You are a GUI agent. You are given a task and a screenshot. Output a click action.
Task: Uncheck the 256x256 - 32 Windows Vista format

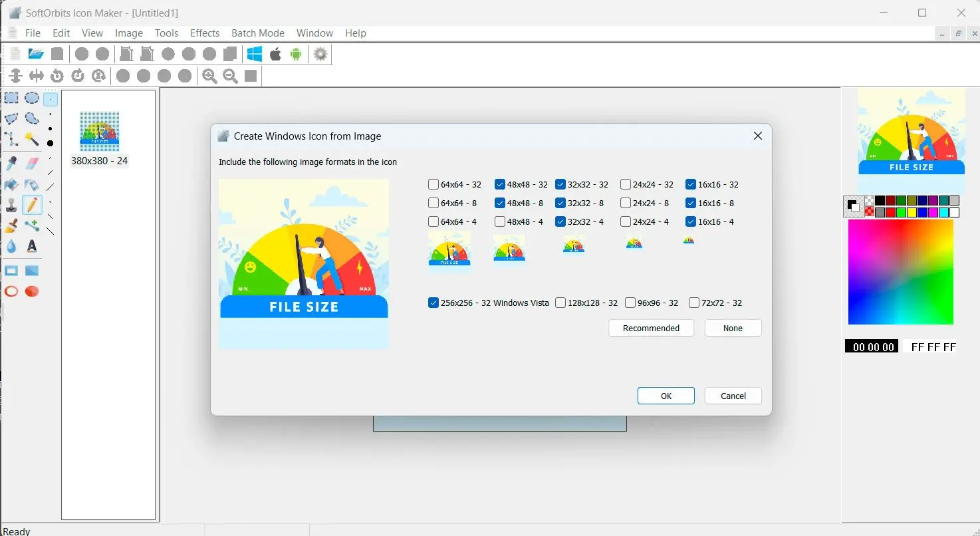pyautogui.click(x=433, y=303)
